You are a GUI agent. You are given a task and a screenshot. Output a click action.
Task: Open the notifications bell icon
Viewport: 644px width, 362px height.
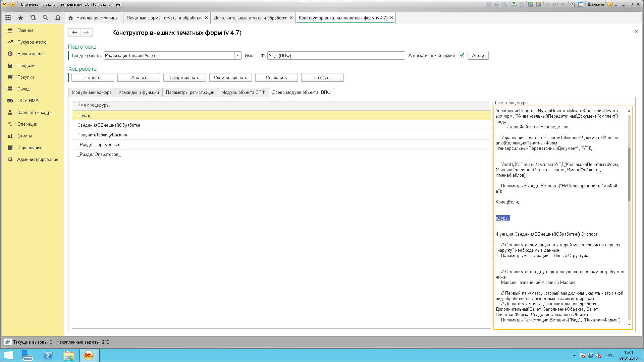click(x=58, y=18)
